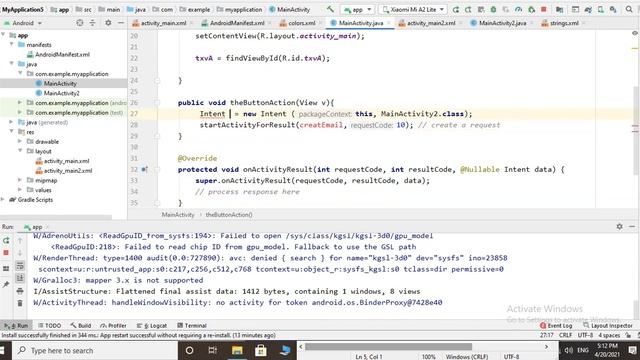Open File Explorer from the Windows taskbar
The image size is (640, 360).
coord(237,350)
